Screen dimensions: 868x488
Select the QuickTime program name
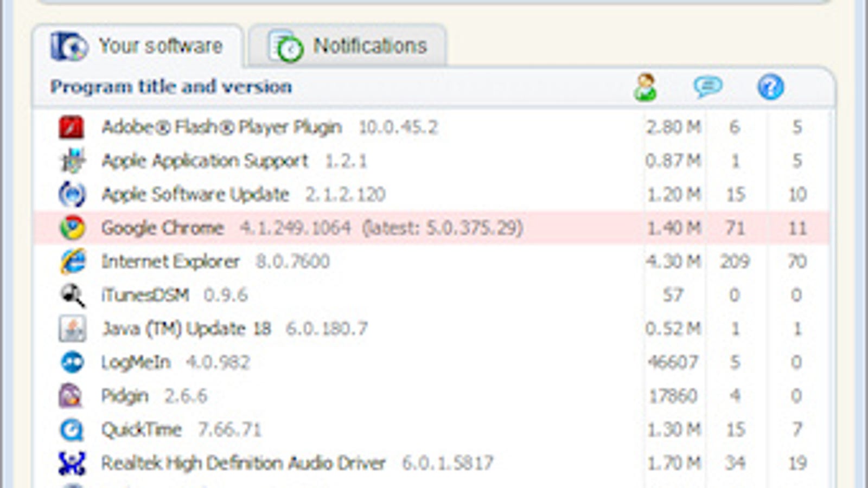pos(142,429)
